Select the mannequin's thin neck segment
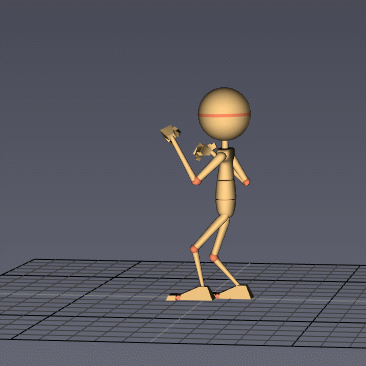Viewport: 366px width, 366px height. pyautogui.click(x=225, y=144)
